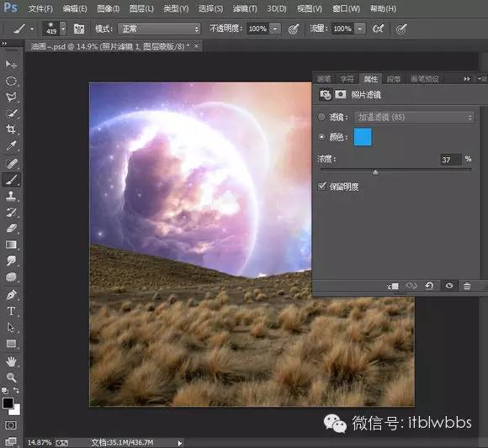Toggle adjustment layer visibility eye icon
The image size is (488, 448).
pos(449,286)
